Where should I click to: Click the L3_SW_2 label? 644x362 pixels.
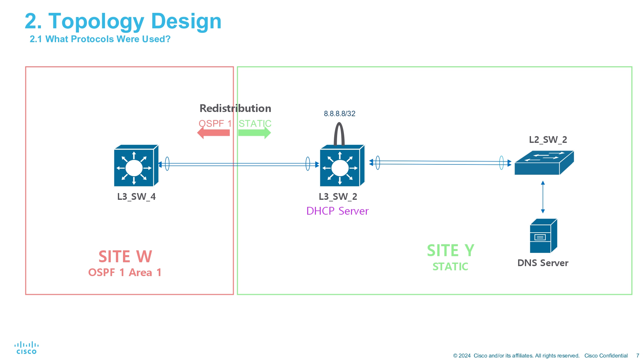338,197
